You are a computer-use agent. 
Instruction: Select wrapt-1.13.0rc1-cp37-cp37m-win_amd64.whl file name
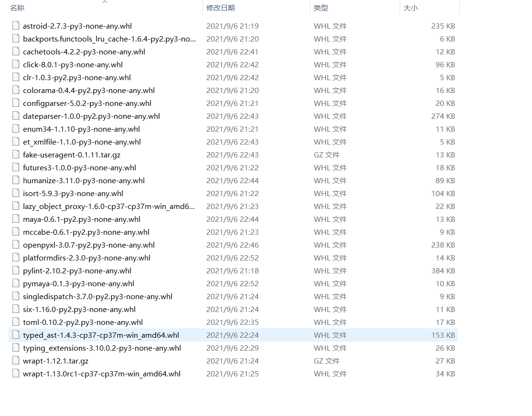(101, 374)
